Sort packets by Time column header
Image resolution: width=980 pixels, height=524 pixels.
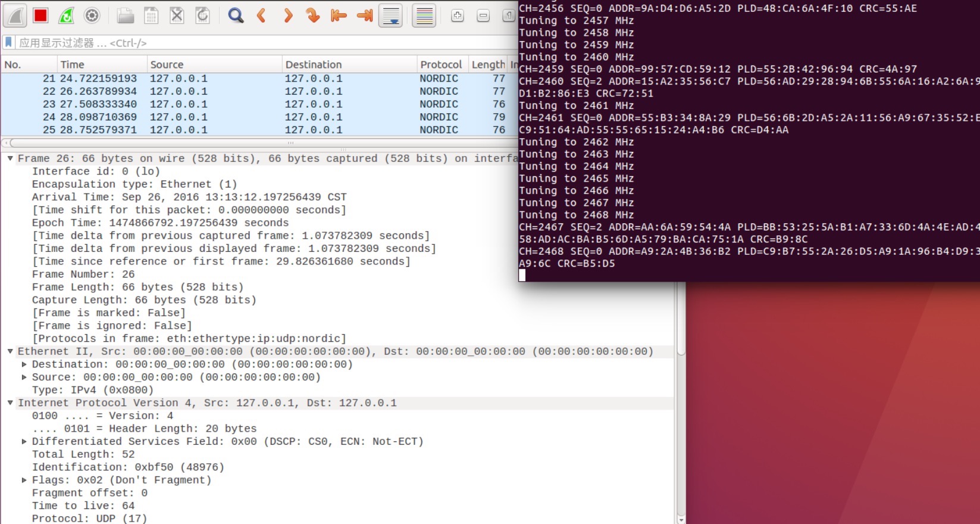[72, 64]
